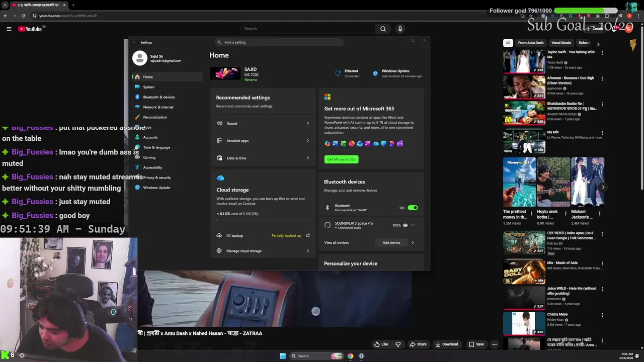Open a new browser tab

73,5
